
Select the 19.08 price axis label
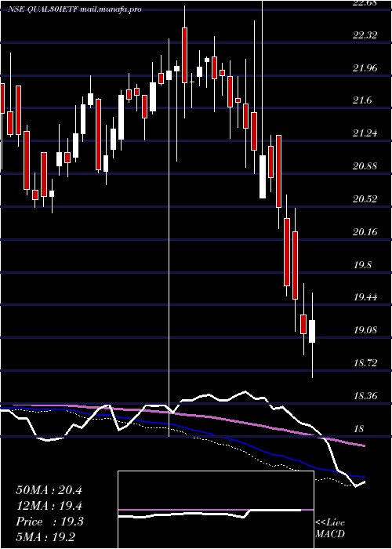pyautogui.click(x=365, y=330)
